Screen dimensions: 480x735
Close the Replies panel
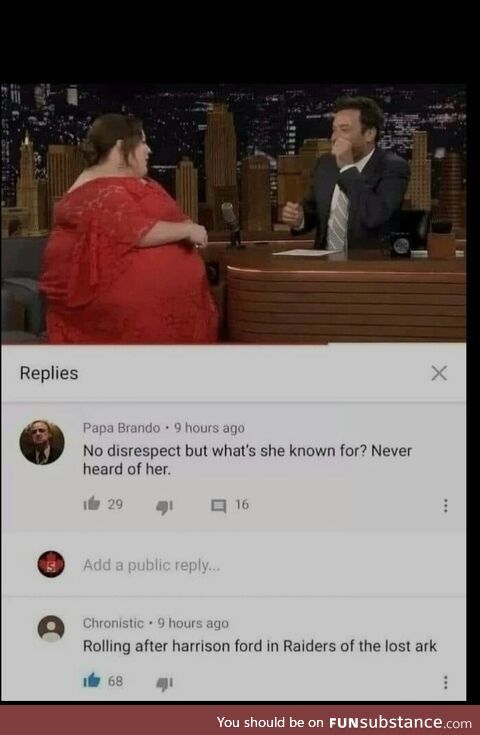(x=439, y=373)
